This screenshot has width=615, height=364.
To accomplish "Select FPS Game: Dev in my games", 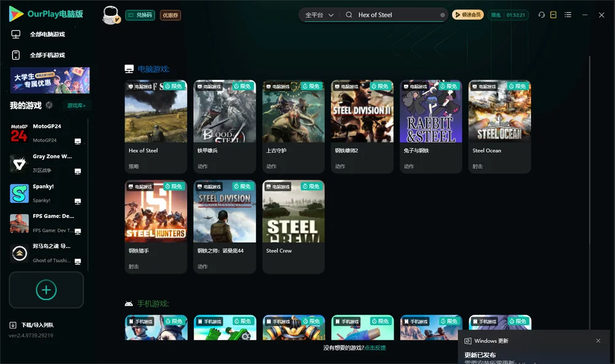I will click(x=46, y=223).
